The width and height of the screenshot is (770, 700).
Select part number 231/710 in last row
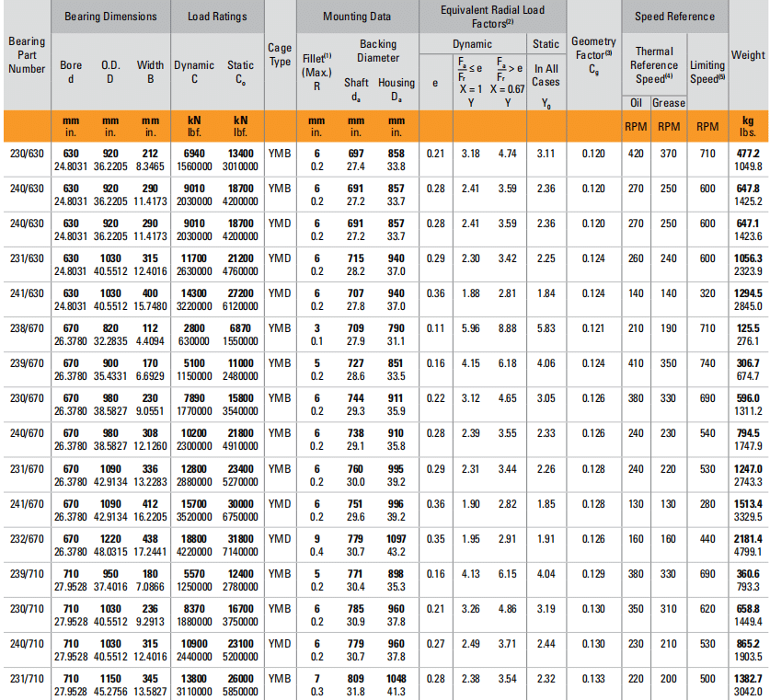click(26, 678)
